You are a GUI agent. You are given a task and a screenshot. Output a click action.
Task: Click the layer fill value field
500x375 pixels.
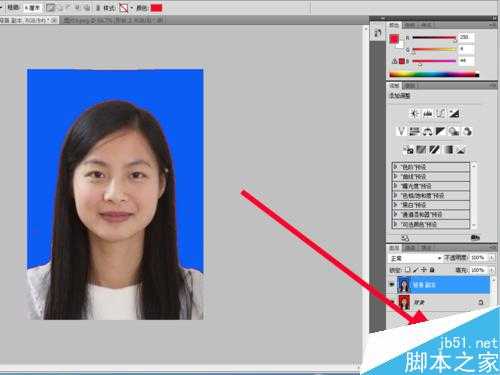(x=478, y=270)
